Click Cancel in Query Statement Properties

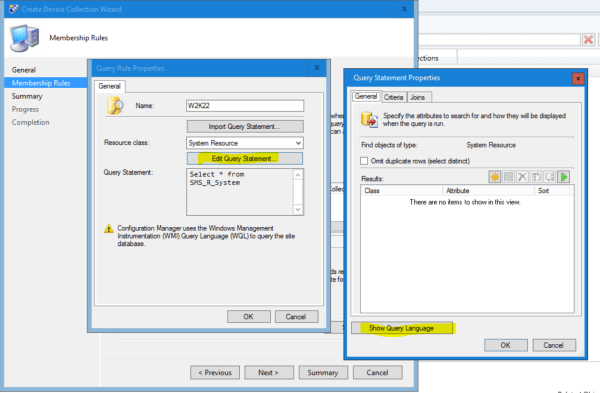point(554,345)
